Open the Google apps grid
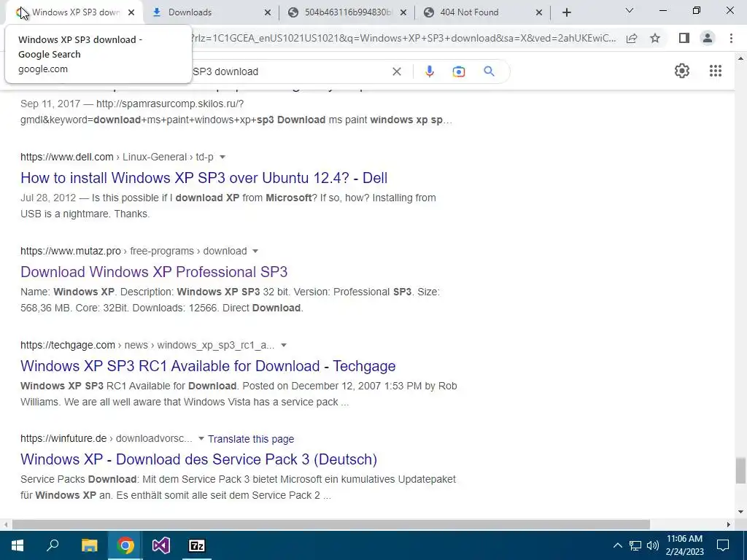Viewport: 747px width, 560px height. [715, 71]
